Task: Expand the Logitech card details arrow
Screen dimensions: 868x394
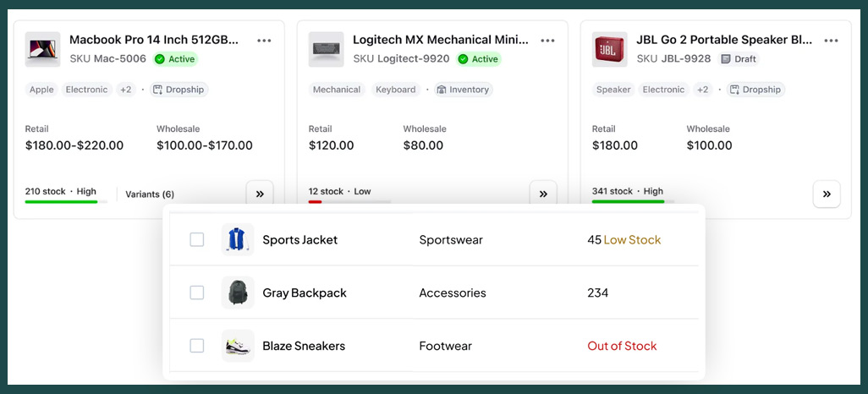Action: pyautogui.click(x=543, y=194)
